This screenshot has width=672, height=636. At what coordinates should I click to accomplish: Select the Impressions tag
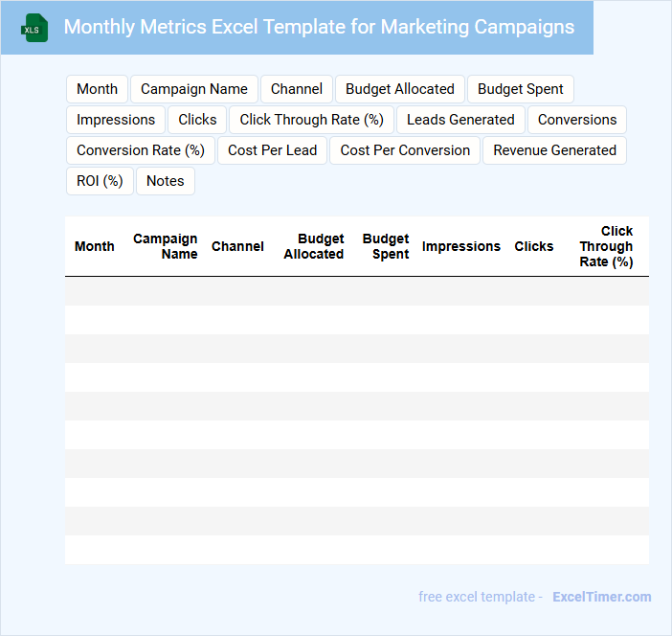pyautogui.click(x=116, y=120)
